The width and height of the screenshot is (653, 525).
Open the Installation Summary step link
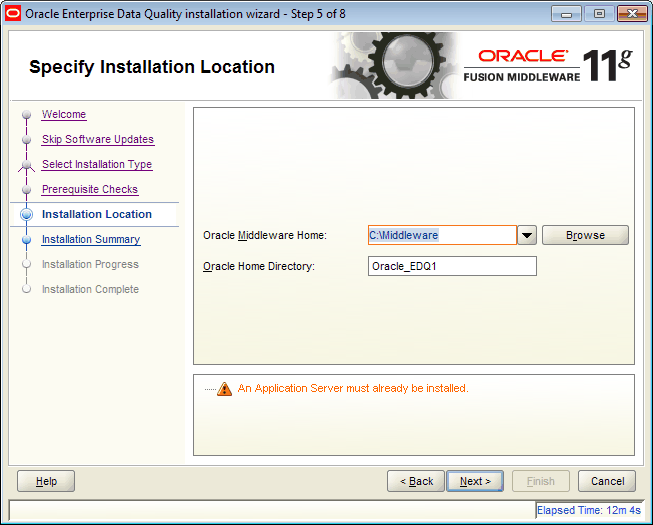(x=91, y=239)
